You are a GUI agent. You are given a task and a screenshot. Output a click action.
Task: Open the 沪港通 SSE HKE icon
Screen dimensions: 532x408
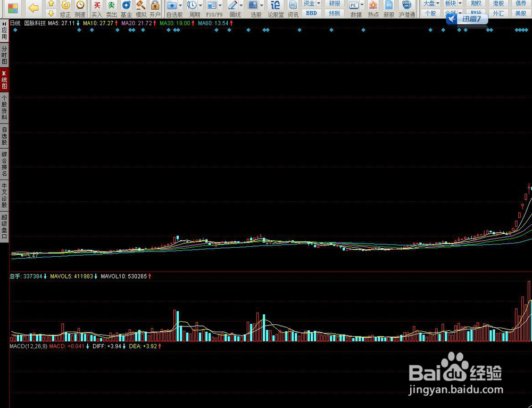[406, 9]
